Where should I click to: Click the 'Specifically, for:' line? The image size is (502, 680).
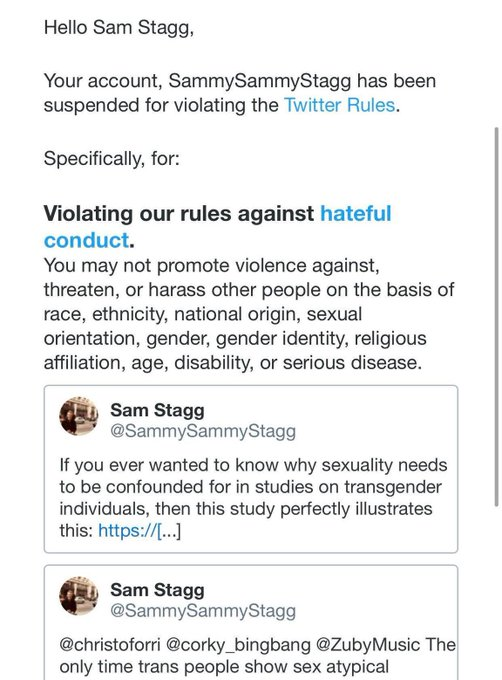(111, 159)
